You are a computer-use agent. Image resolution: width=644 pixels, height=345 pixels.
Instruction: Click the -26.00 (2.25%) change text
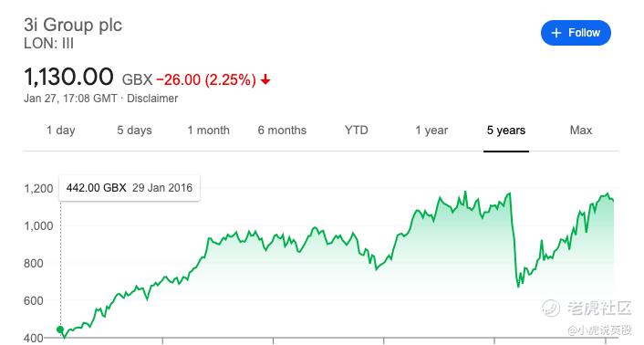point(206,79)
